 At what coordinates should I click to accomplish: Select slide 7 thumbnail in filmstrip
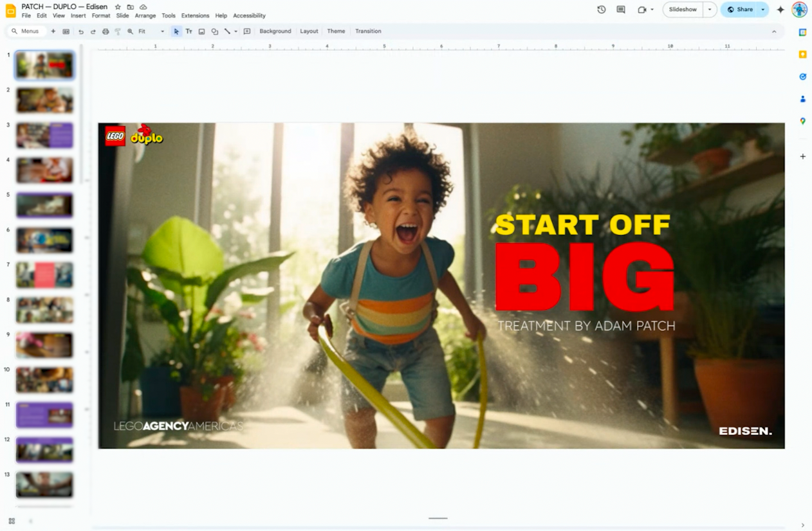click(x=44, y=274)
